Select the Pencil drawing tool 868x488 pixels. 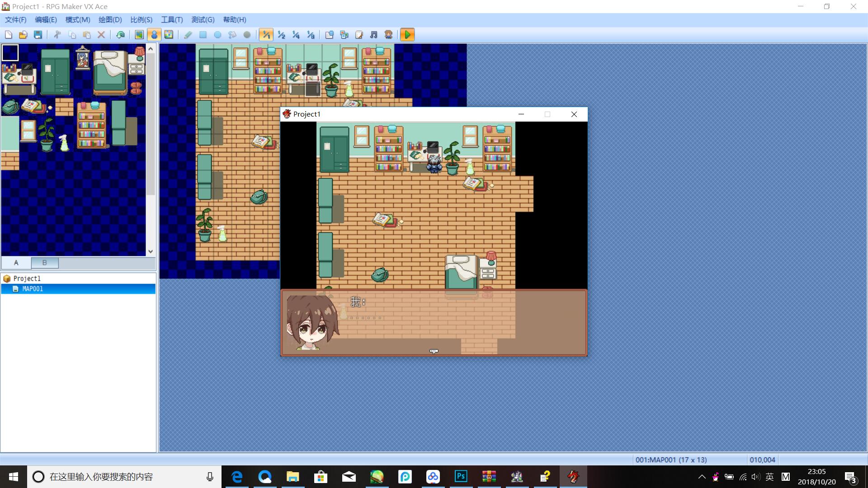(188, 35)
